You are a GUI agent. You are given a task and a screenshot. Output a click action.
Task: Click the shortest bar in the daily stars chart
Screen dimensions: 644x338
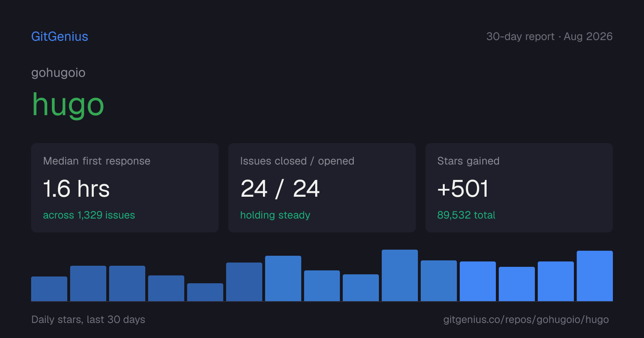pos(205,292)
